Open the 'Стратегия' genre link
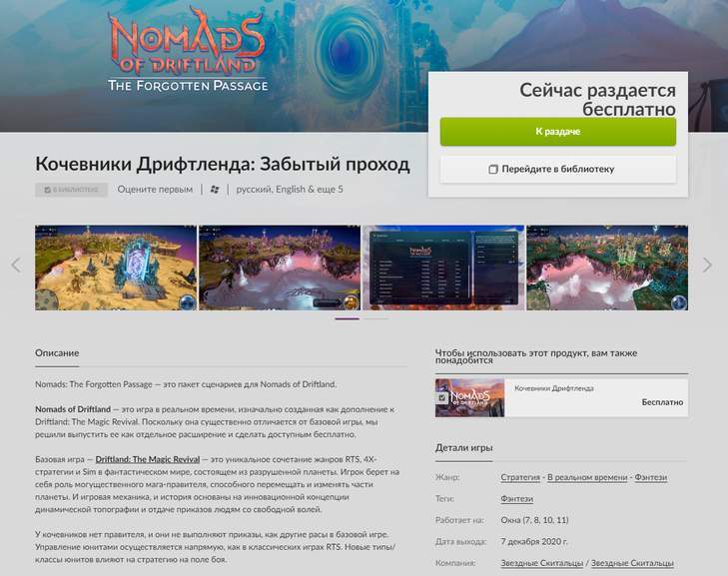The height and width of the screenshot is (576, 728). point(520,477)
